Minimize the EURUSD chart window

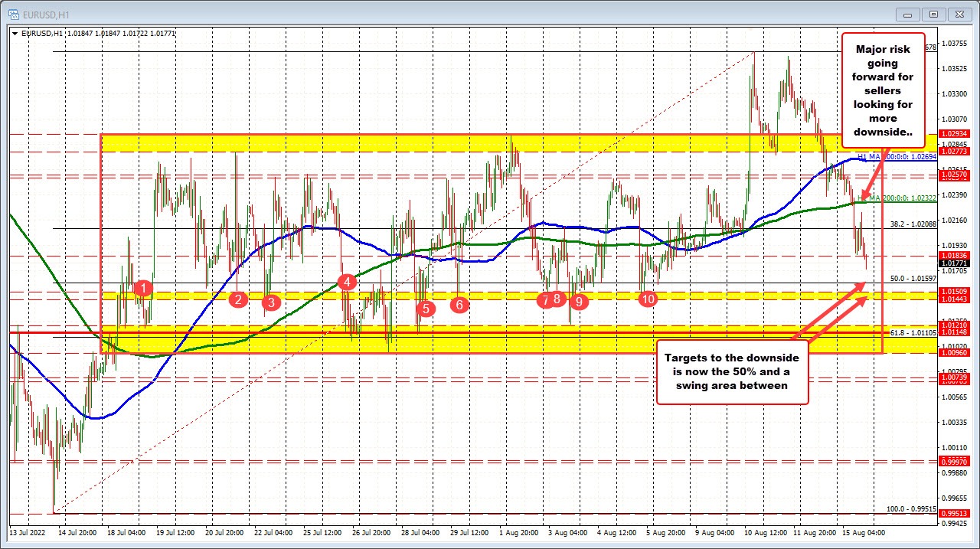(906, 14)
